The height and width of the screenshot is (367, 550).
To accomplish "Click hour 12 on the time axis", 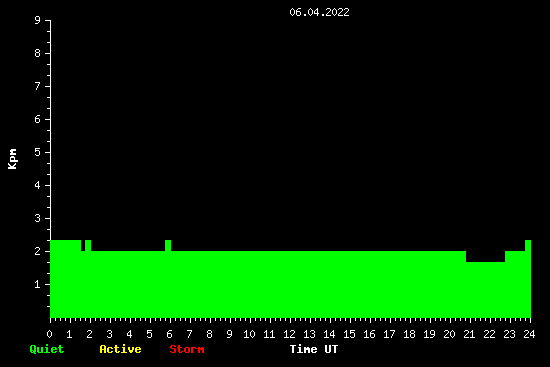I will 289,334.
